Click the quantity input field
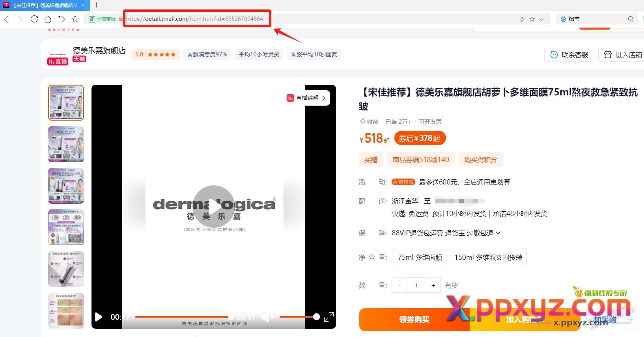Image resolution: width=644 pixels, height=337 pixels. [x=416, y=285]
